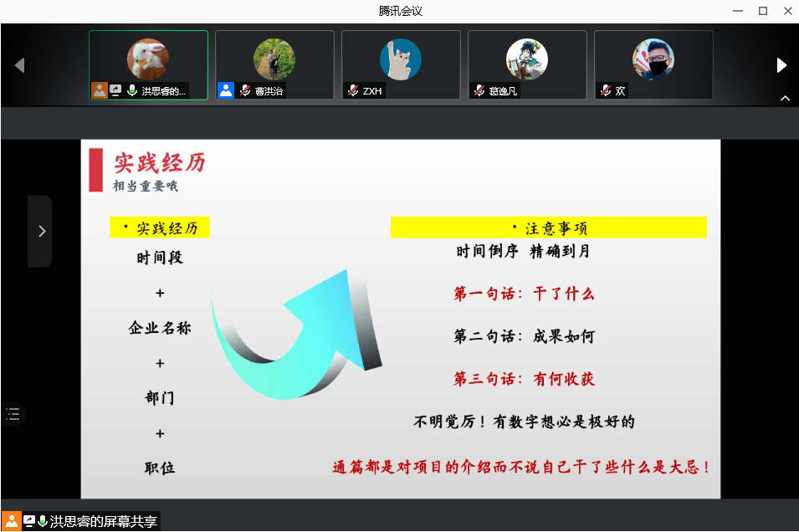Image resolution: width=799 pixels, height=532 pixels.
Task: Select 欢's masked avatar tile
Action: point(653,59)
